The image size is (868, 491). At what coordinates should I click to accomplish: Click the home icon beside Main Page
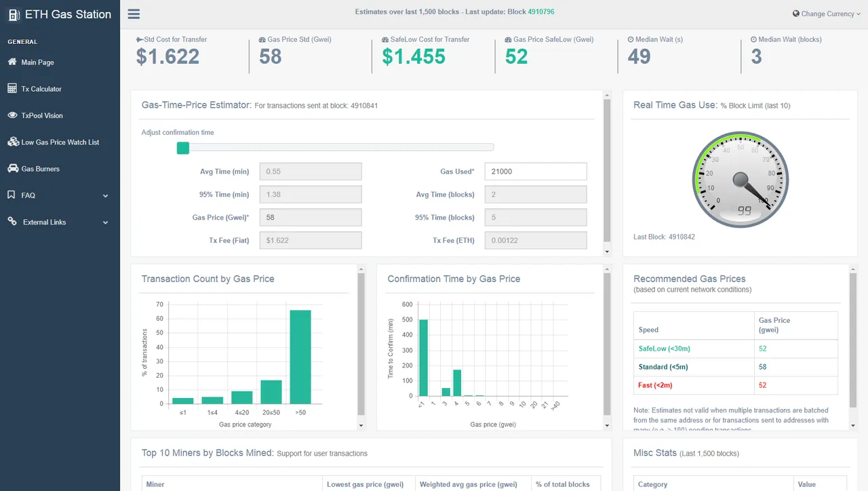[x=12, y=62]
